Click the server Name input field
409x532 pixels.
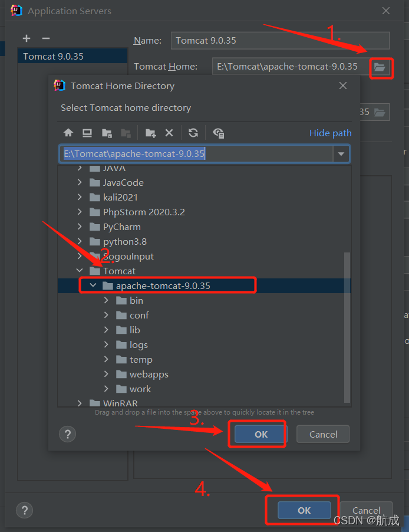tap(280, 41)
